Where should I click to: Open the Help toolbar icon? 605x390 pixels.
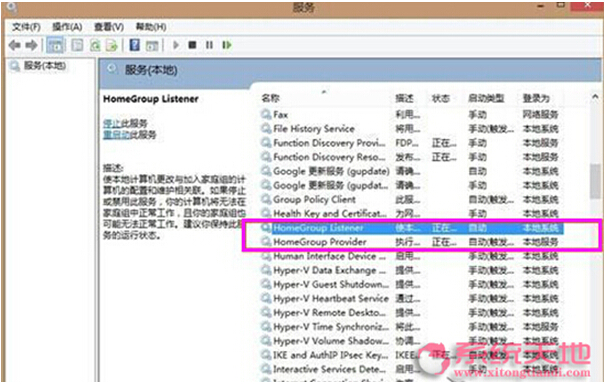134,45
